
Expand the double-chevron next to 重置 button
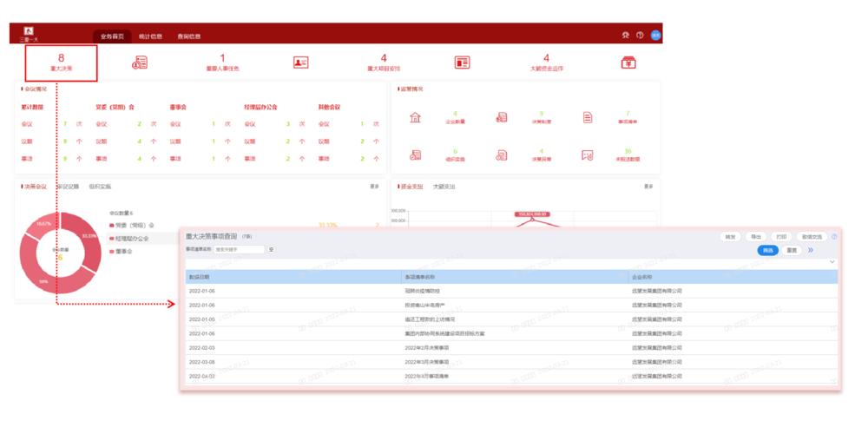[811, 250]
